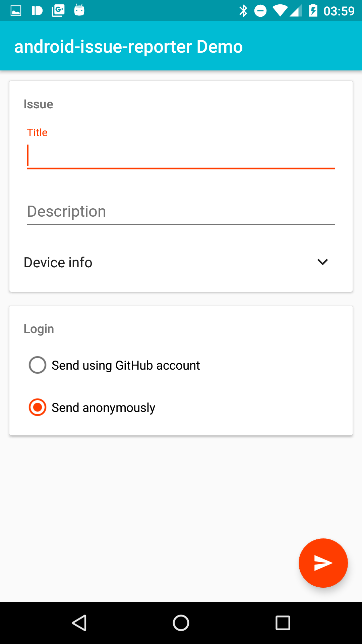This screenshot has height=644, width=362.
Task: Tap the Google+ notification icon
Action: 58,11
